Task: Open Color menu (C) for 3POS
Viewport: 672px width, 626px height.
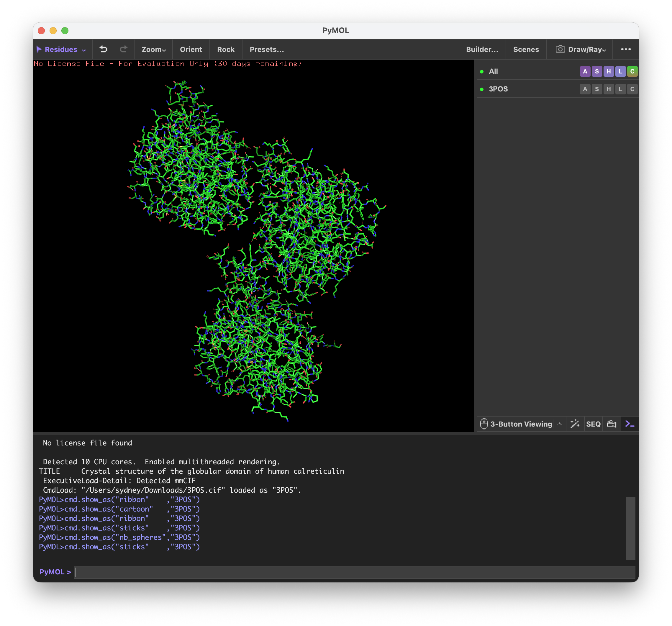Action: (632, 89)
